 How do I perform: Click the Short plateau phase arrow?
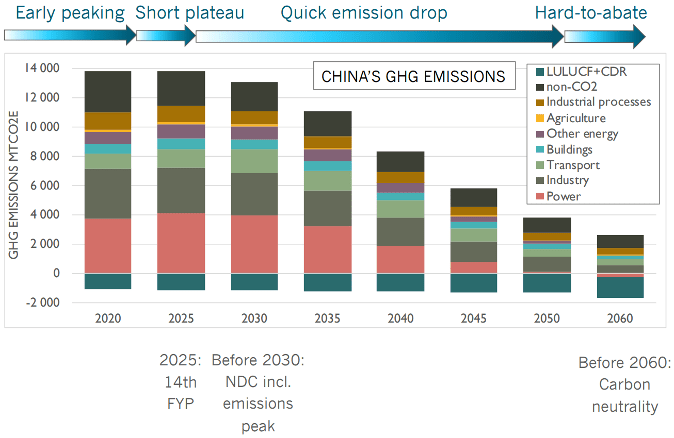pyautogui.click(x=164, y=36)
